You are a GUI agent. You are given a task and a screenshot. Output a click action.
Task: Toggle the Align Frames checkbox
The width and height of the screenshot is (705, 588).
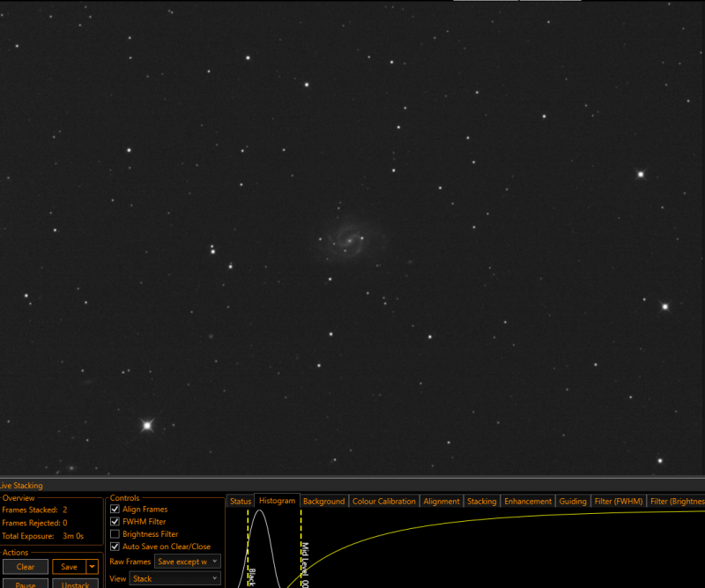tap(115, 509)
